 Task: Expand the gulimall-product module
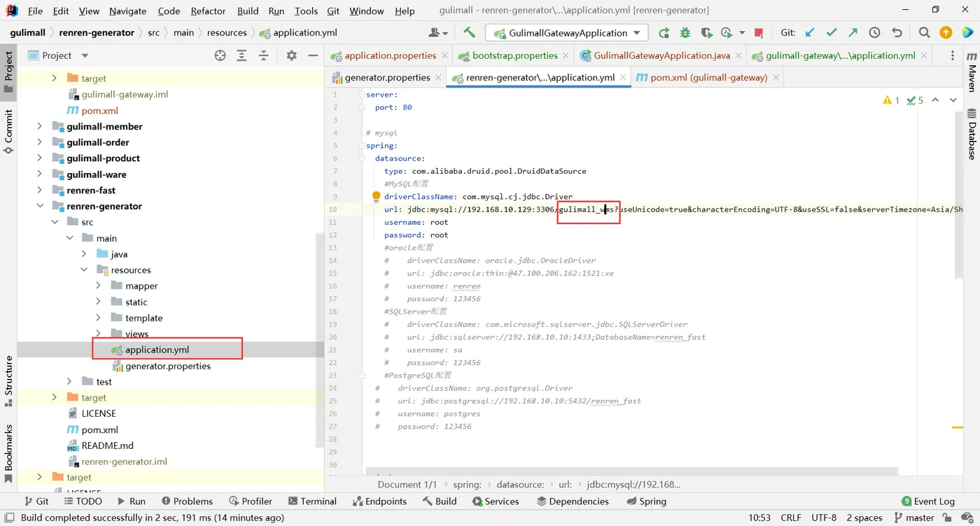click(x=40, y=158)
